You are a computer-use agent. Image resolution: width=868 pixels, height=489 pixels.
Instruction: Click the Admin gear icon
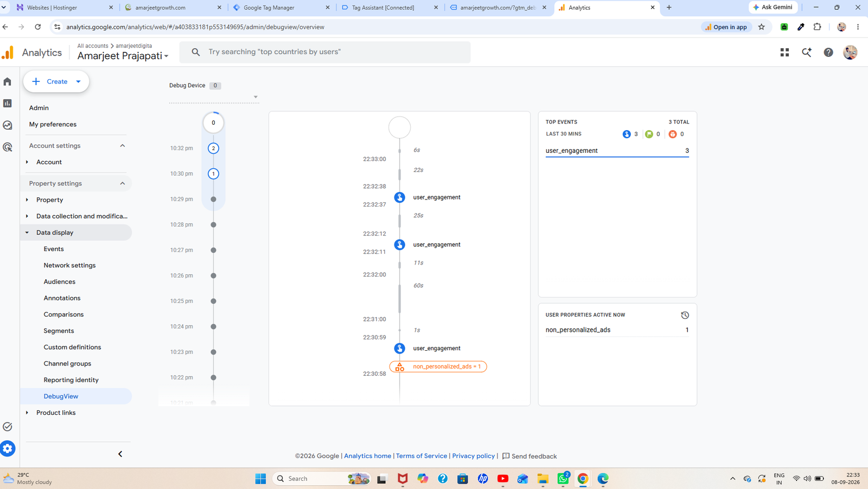point(8,449)
